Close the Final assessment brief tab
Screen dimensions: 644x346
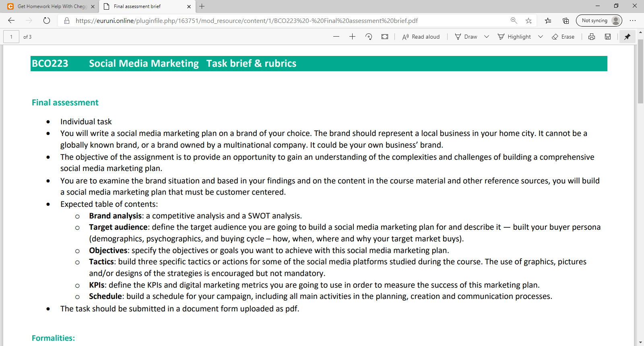(189, 6)
